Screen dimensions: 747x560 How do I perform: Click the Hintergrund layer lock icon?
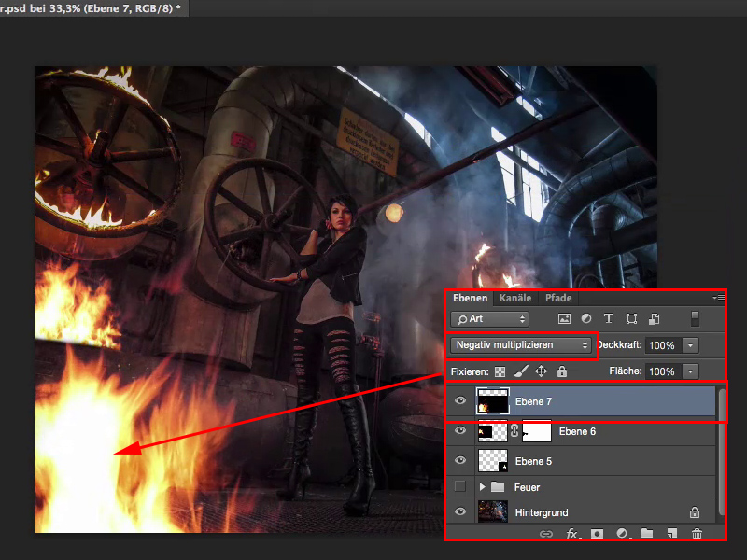[x=695, y=512]
